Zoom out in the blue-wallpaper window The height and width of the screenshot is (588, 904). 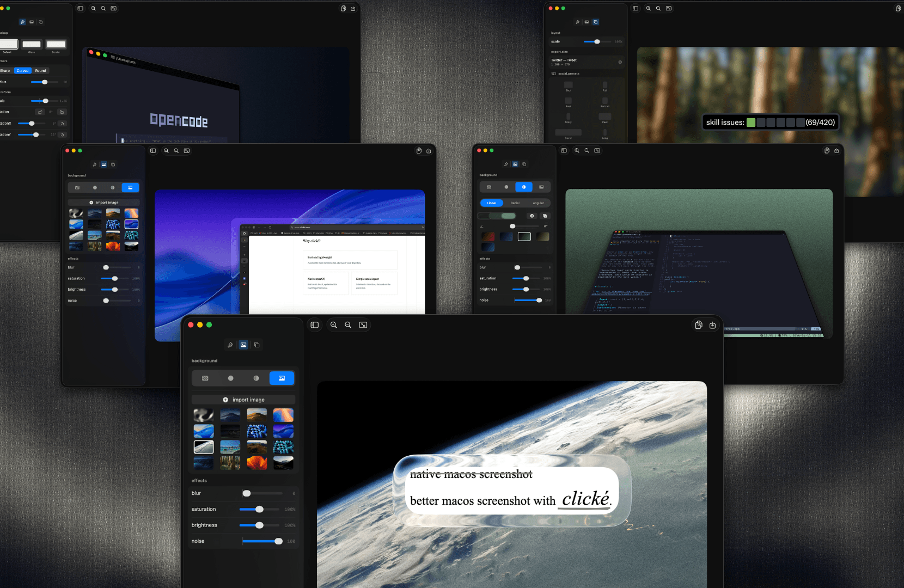[176, 151]
